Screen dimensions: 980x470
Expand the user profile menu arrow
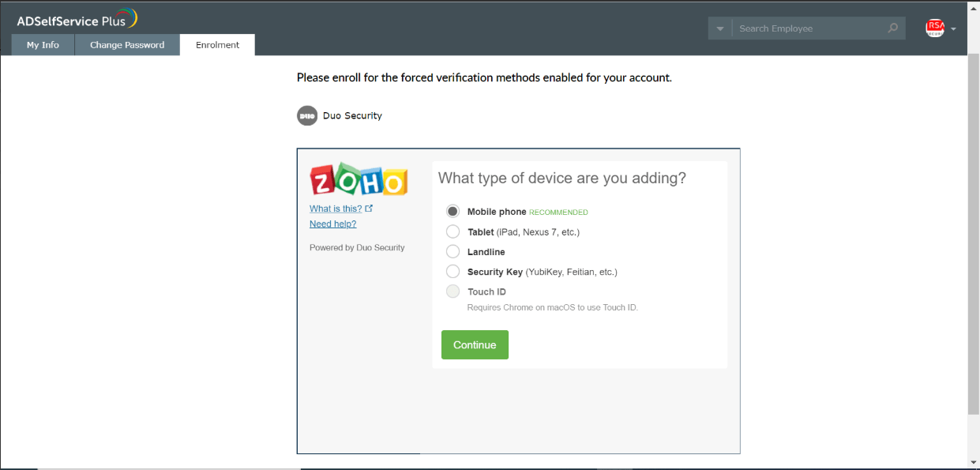(x=953, y=29)
